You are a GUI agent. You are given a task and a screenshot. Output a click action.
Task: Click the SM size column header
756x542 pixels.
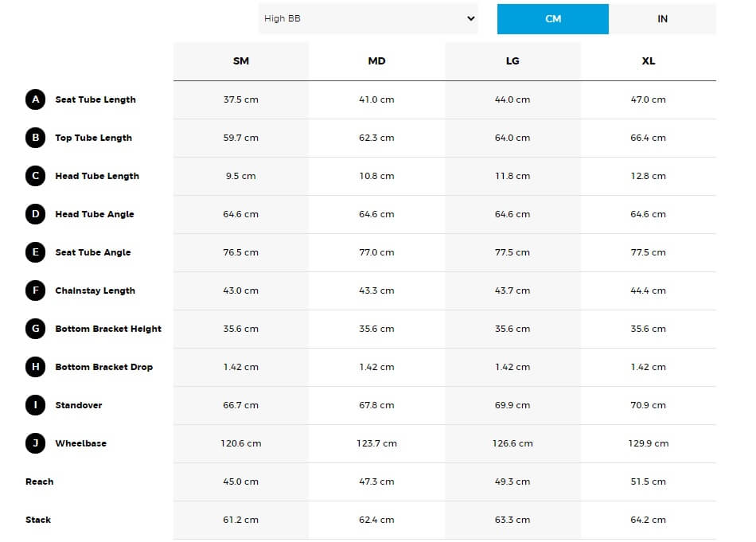[x=241, y=61]
